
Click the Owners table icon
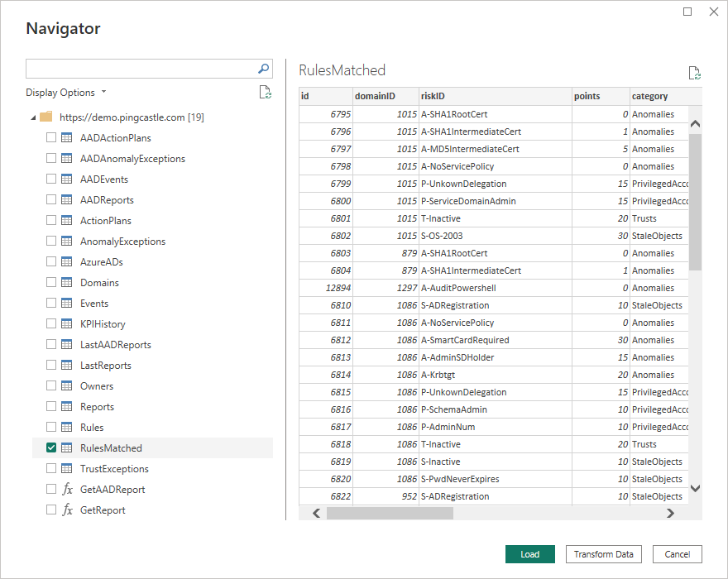67,385
